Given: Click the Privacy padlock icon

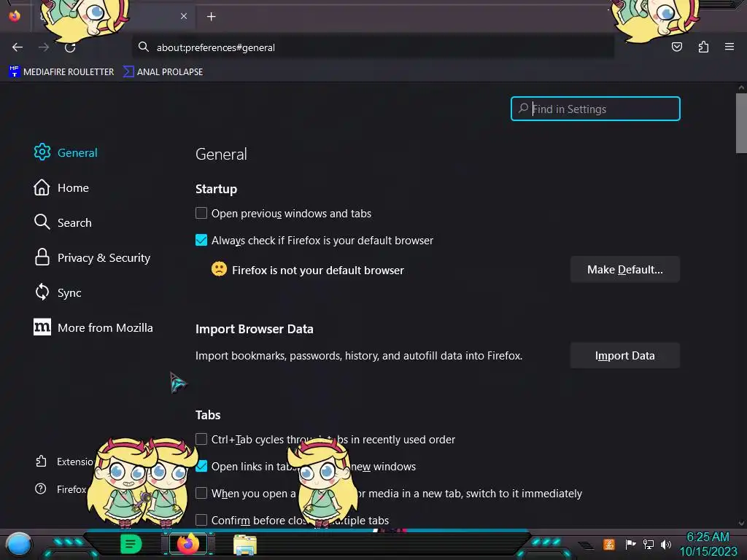Looking at the screenshot, I should (x=42, y=257).
